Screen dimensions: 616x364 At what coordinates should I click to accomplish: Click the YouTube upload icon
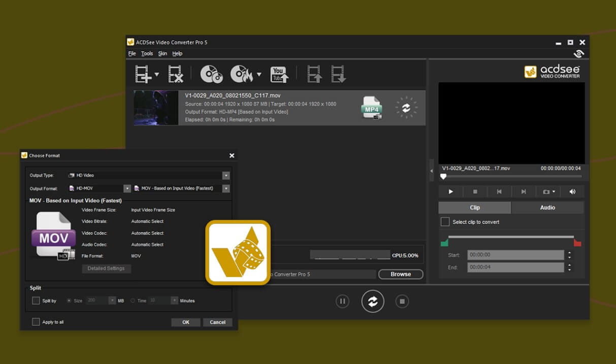[279, 74]
